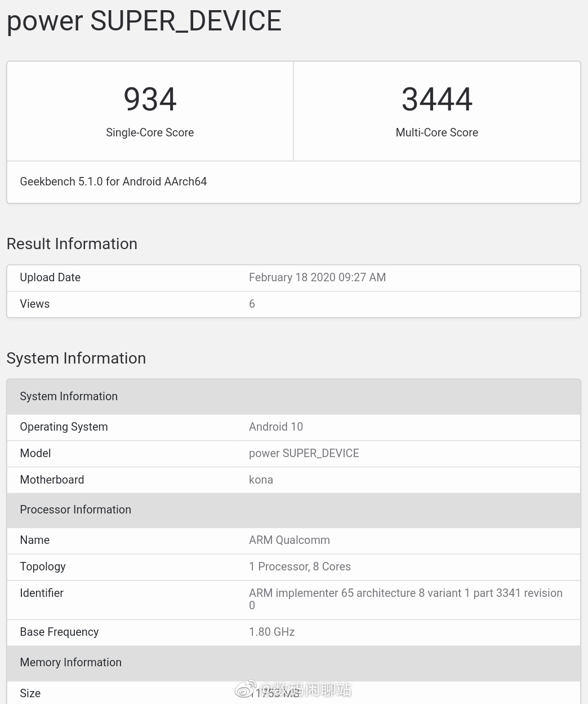
Task: Click the Upload Date row
Action: pos(50,277)
